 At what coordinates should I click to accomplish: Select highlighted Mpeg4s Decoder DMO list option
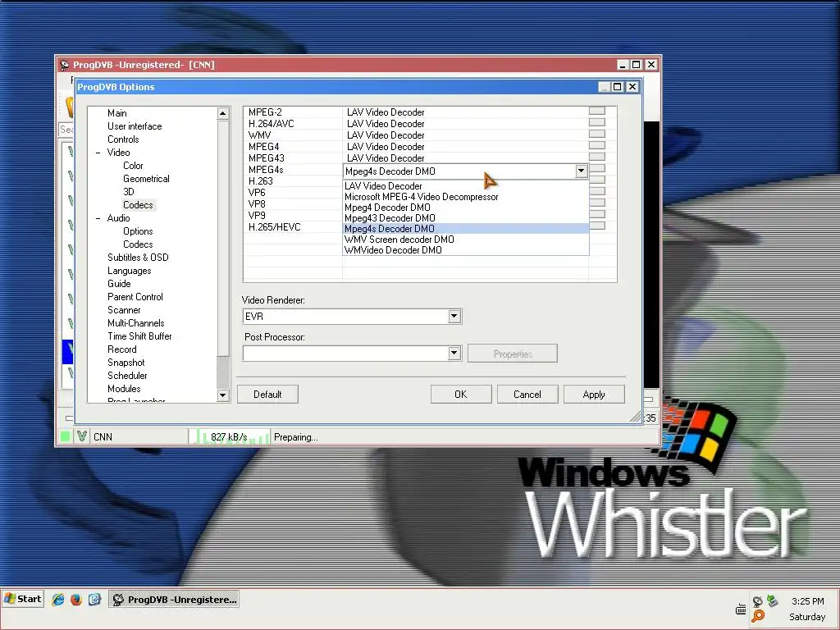(x=466, y=229)
